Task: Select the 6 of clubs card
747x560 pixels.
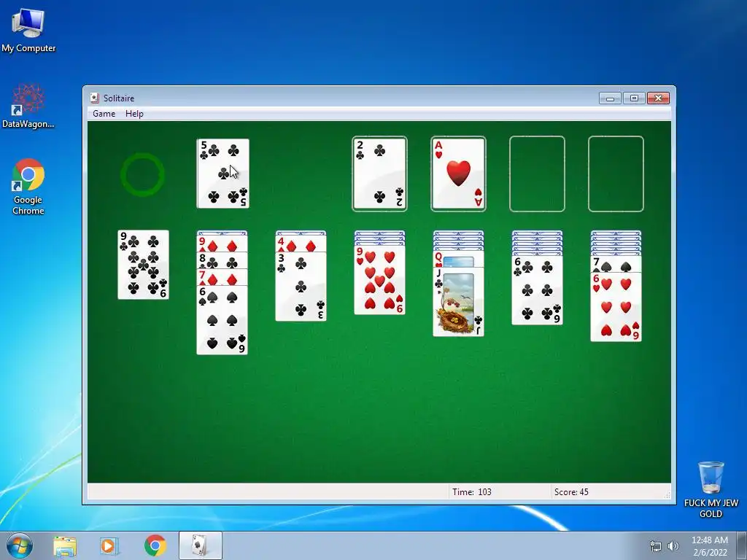Action: [x=538, y=290]
